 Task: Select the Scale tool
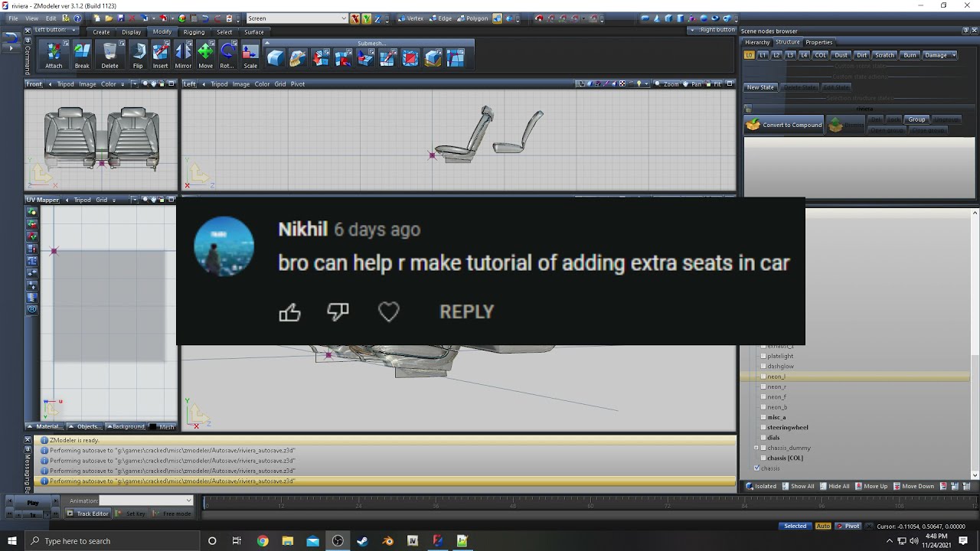pyautogui.click(x=250, y=56)
